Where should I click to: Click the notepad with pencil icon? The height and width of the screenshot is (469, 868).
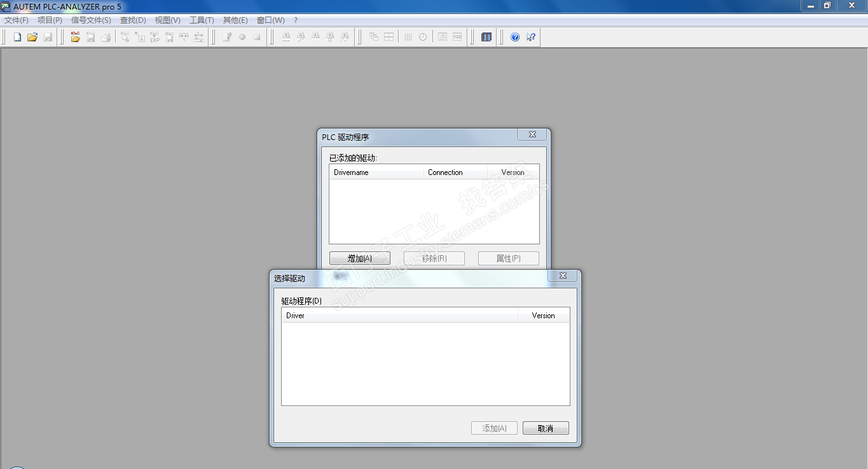tap(227, 37)
